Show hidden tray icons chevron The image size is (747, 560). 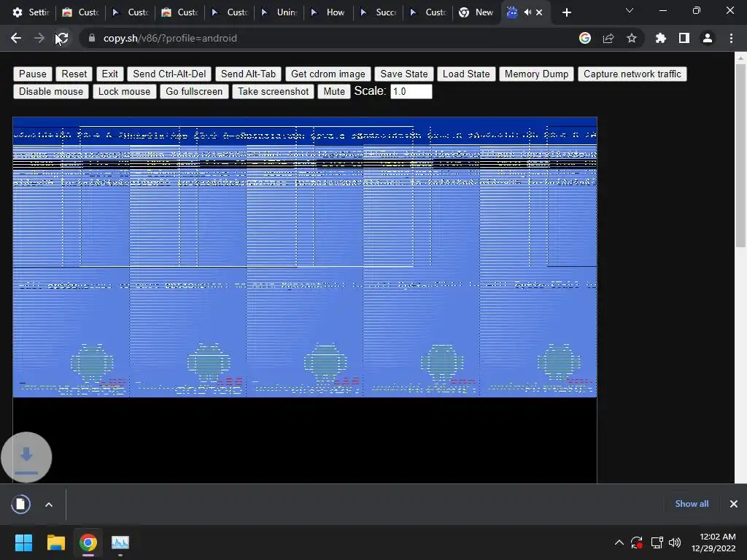[x=619, y=542]
